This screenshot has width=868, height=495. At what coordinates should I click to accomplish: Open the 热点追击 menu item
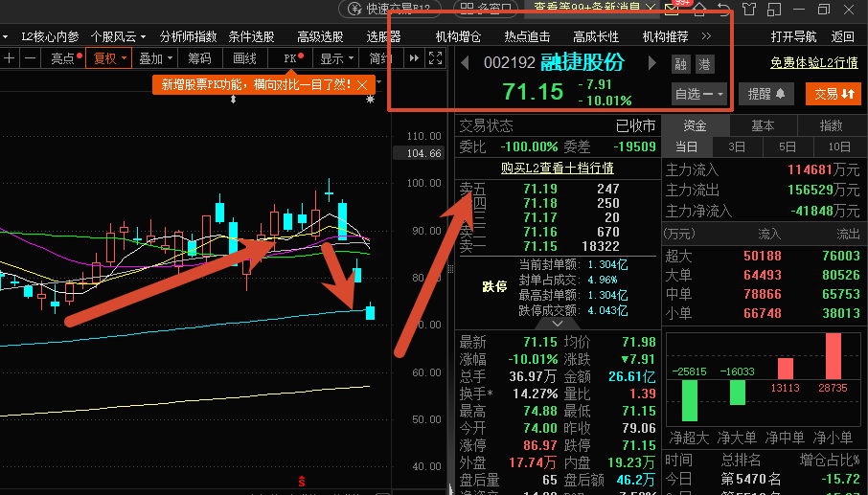[527, 37]
